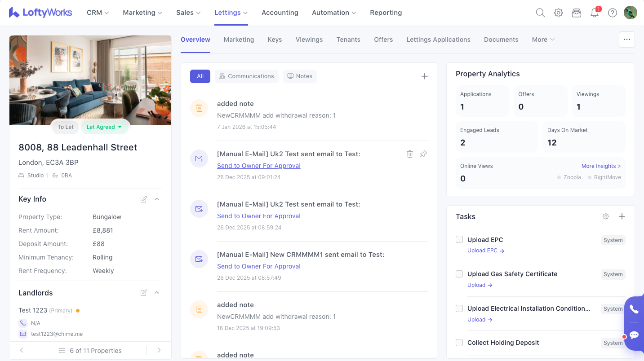The height and width of the screenshot is (361, 644).
Task: Open the Tasks settings gear
Action: [x=606, y=216]
